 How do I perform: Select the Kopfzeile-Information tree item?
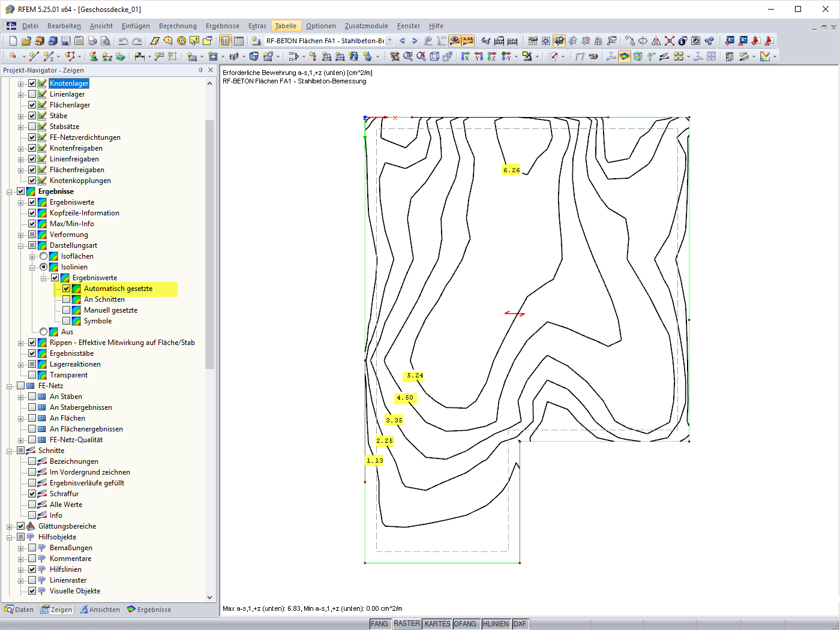click(x=85, y=213)
